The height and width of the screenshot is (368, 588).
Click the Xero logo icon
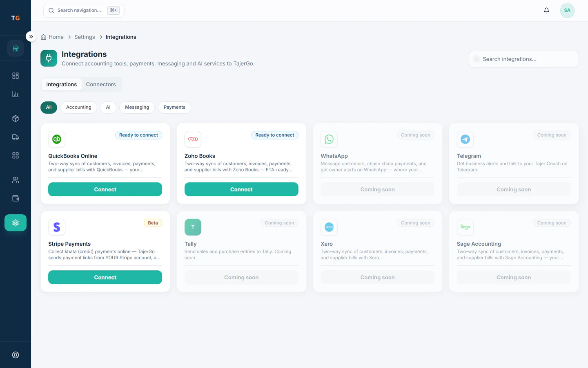pyautogui.click(x=329, y=227)
